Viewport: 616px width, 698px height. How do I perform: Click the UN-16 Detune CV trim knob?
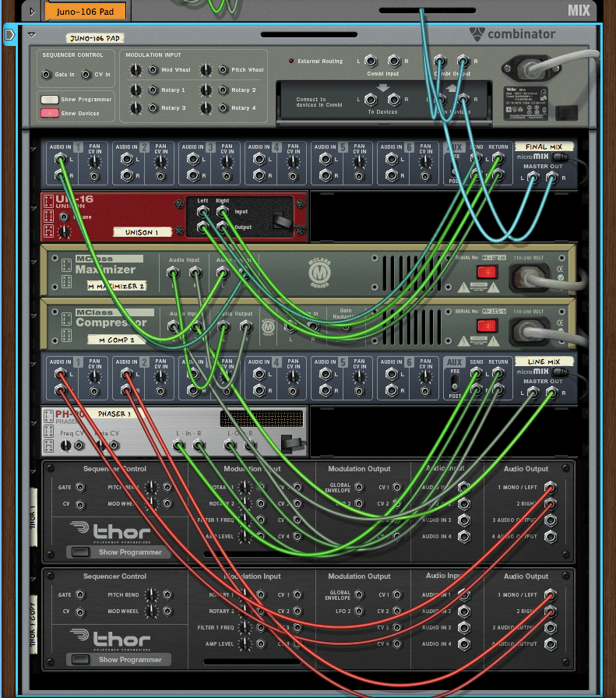click(x=65, y=231)
